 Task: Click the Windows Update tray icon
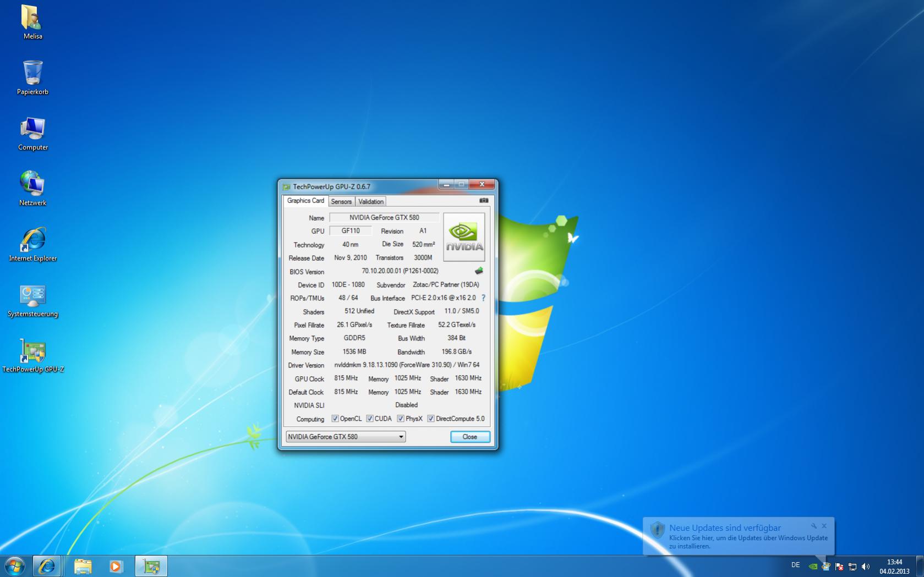826,566
